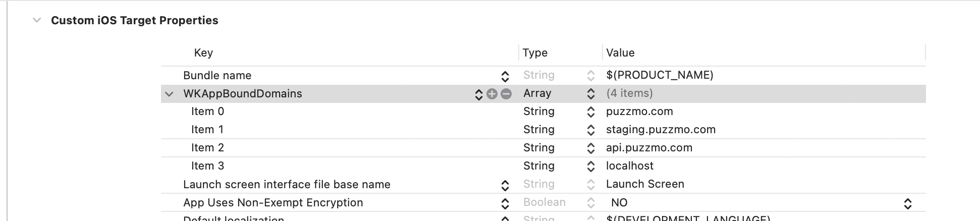This screenshot has height=221, width=980.
Task: Remove WKAppBoundDomains row with minus icon
Action: (x=506, y=94)
